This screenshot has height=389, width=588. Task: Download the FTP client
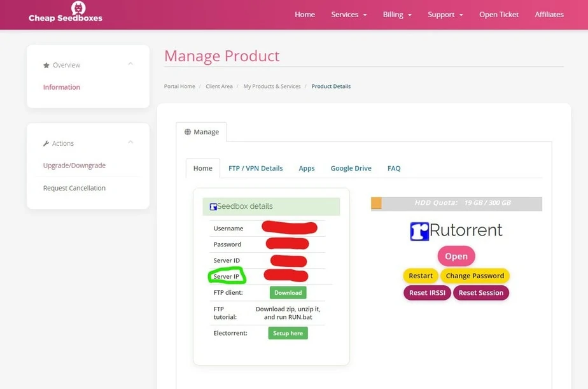pos(288,293)
